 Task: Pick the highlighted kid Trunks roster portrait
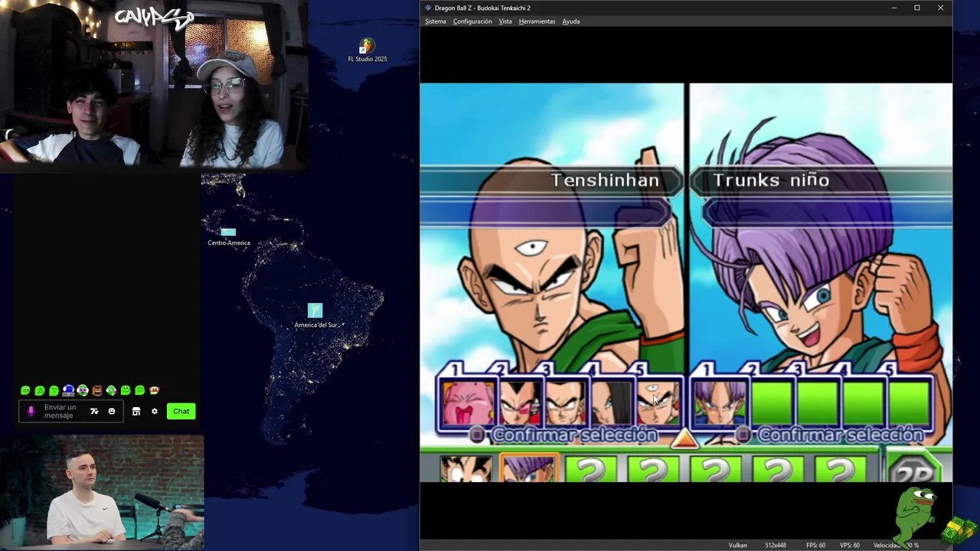(x=529, y=468)
